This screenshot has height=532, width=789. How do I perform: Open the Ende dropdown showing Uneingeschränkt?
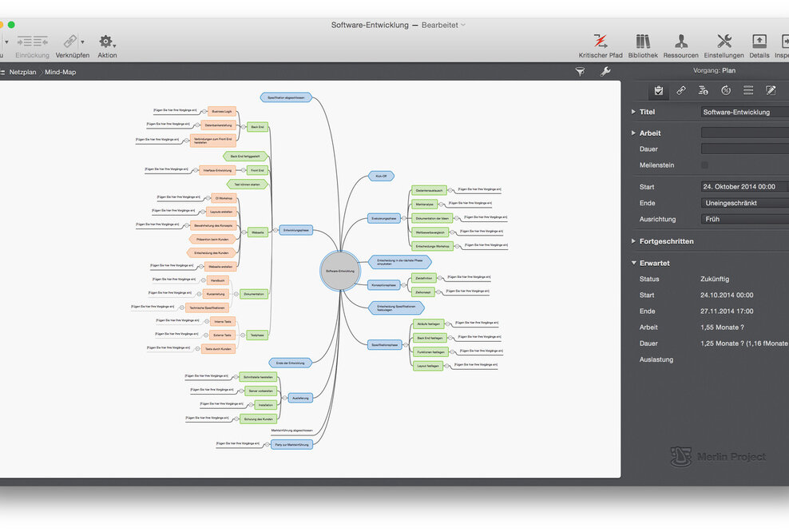[744, 203]
